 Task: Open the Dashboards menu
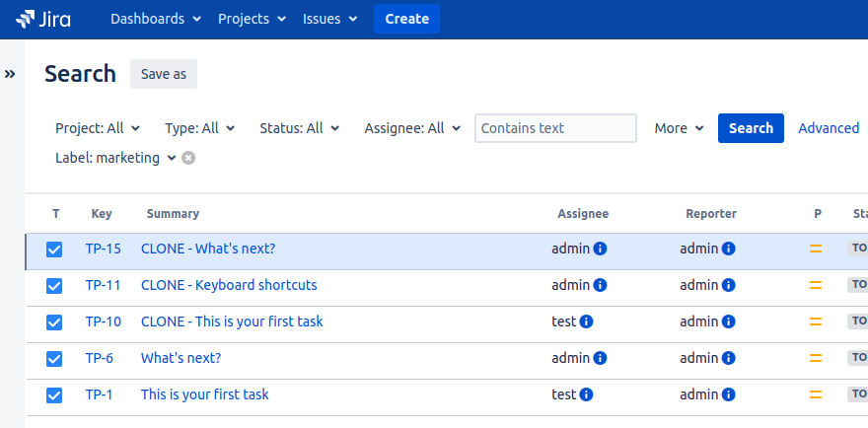click(x=156, y=19)
